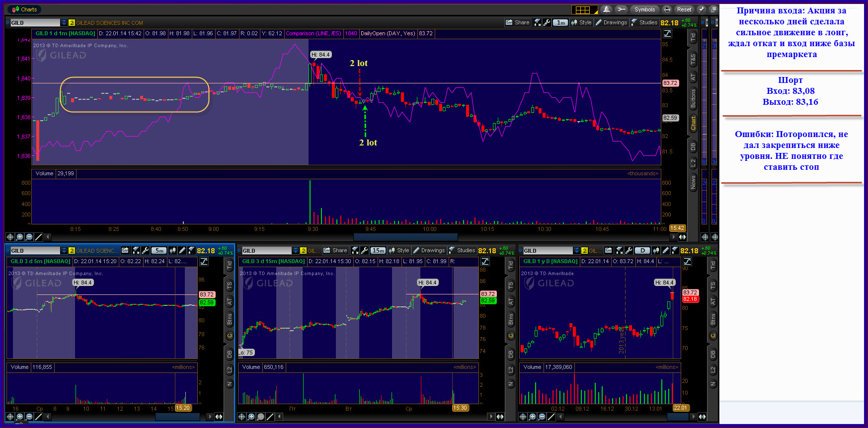Toggle the News side panel on the 1m chart

click(x=693, y=182)
